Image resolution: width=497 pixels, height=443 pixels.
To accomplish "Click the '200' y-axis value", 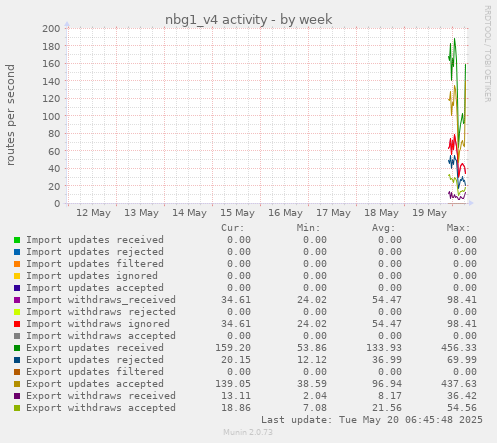I will point(51,28).
